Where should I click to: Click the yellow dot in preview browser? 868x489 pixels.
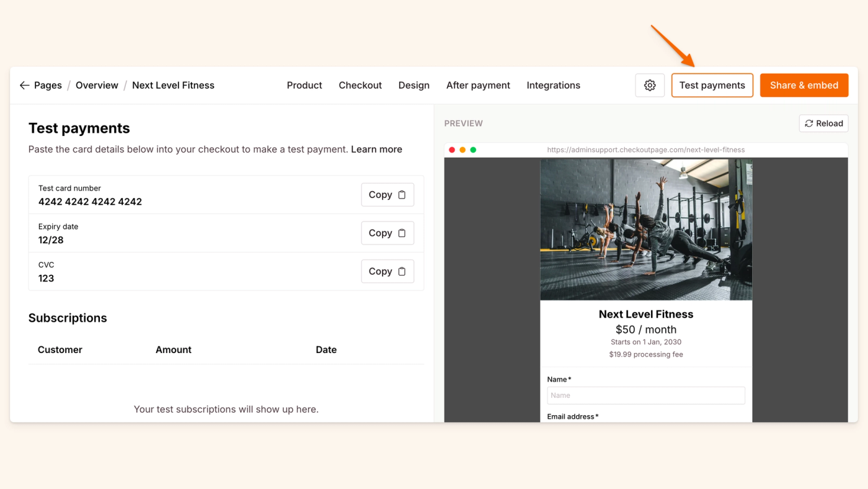(x=463, y=150)
